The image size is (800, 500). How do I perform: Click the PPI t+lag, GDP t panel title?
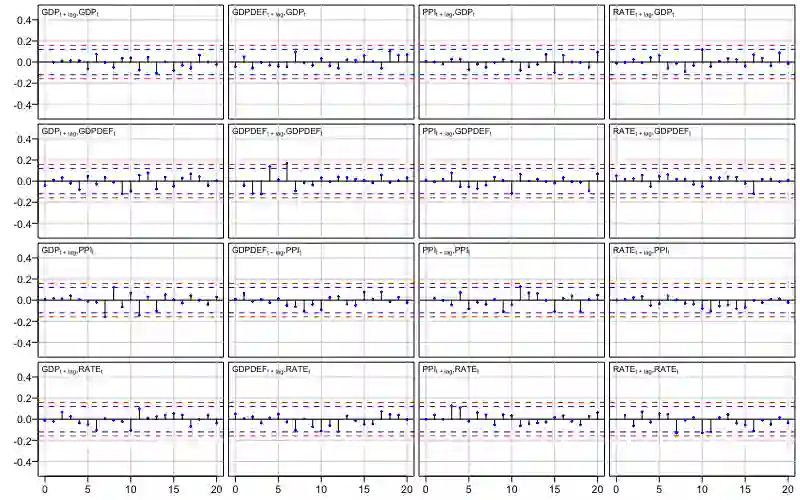pyautogui.click(x=450, y=13)
